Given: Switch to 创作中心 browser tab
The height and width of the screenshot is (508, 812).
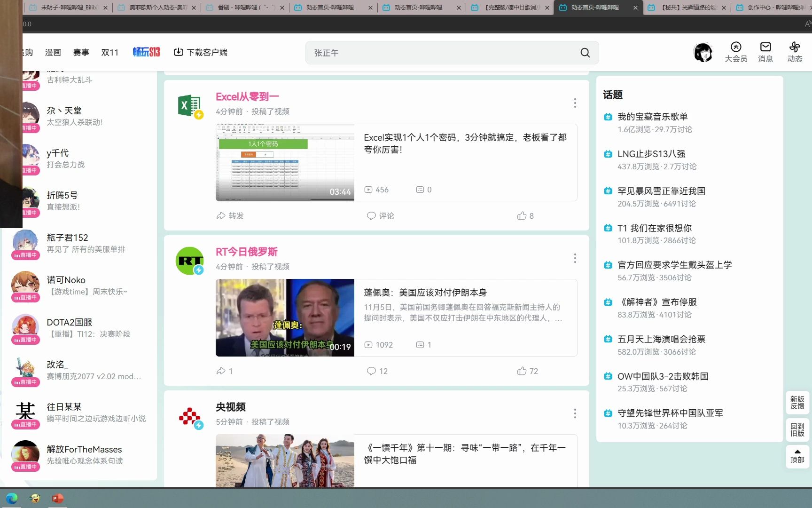Looking at the screenshot, I should (x=771, y=8).
